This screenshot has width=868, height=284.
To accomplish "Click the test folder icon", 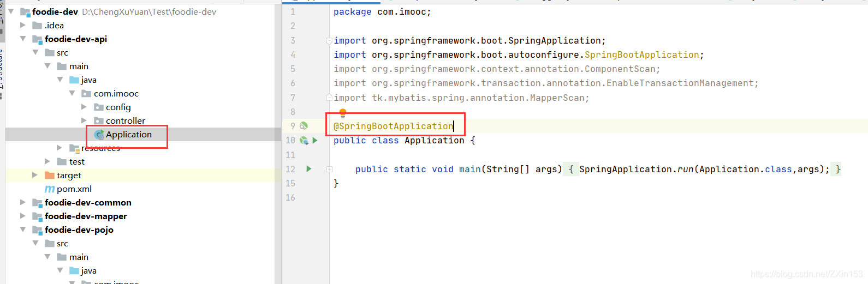I will click(62, 161).
